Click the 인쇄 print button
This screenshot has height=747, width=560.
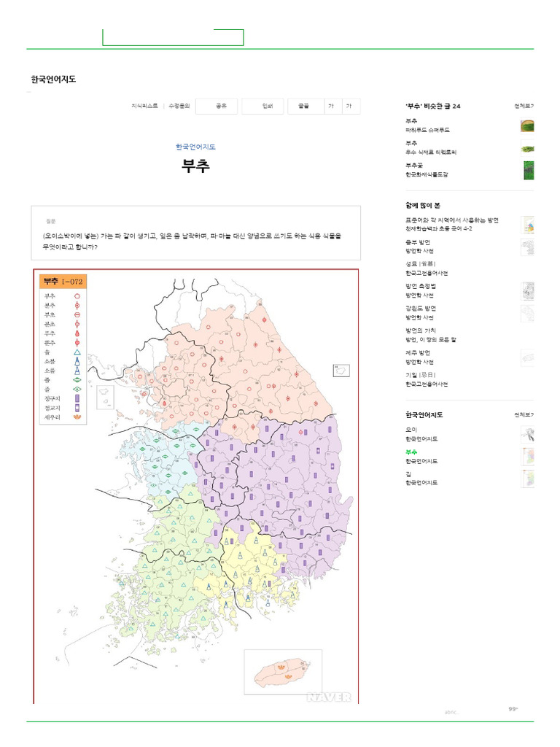(262, 106)
